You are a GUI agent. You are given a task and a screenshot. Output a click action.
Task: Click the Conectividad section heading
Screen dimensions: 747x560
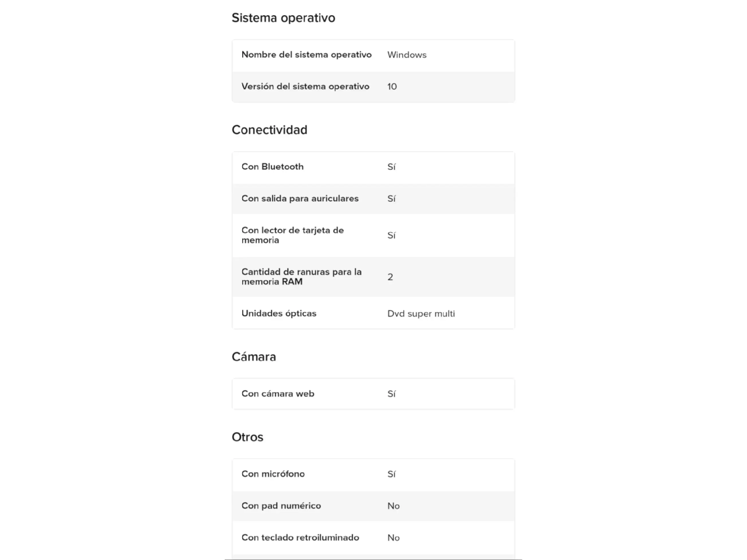(x=269, y=130)
